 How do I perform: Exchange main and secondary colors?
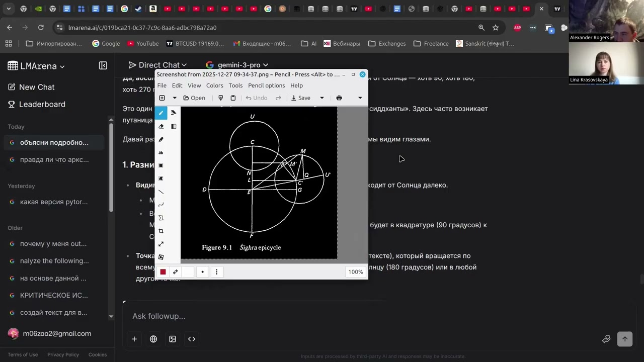175,272
